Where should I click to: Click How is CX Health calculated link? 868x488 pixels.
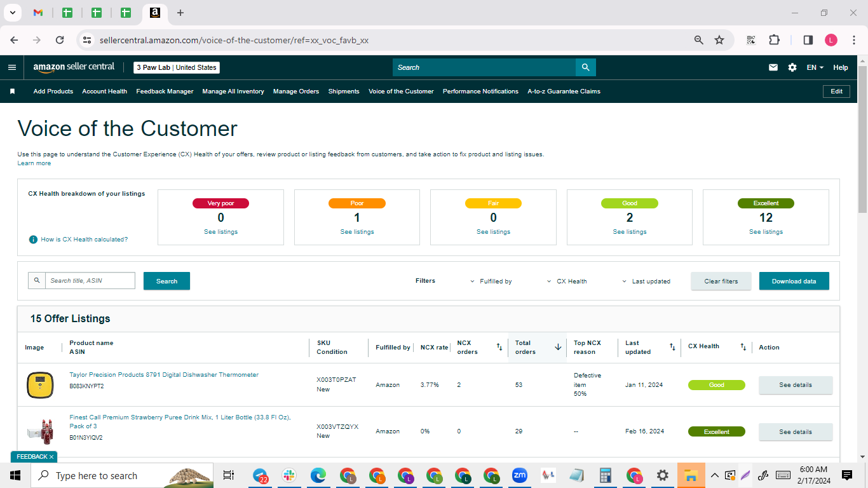[85, 240]
